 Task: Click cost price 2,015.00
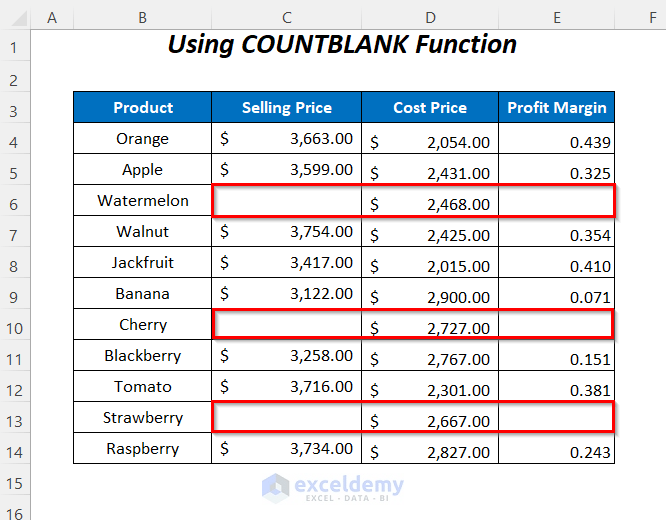tap(430, 263)
